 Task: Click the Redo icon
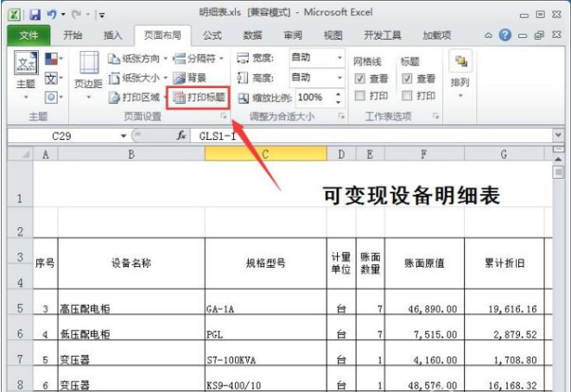pos(77,15)
